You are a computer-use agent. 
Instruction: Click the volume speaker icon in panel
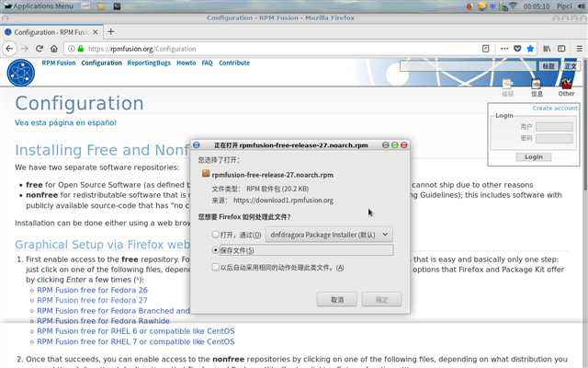(582, 6)
